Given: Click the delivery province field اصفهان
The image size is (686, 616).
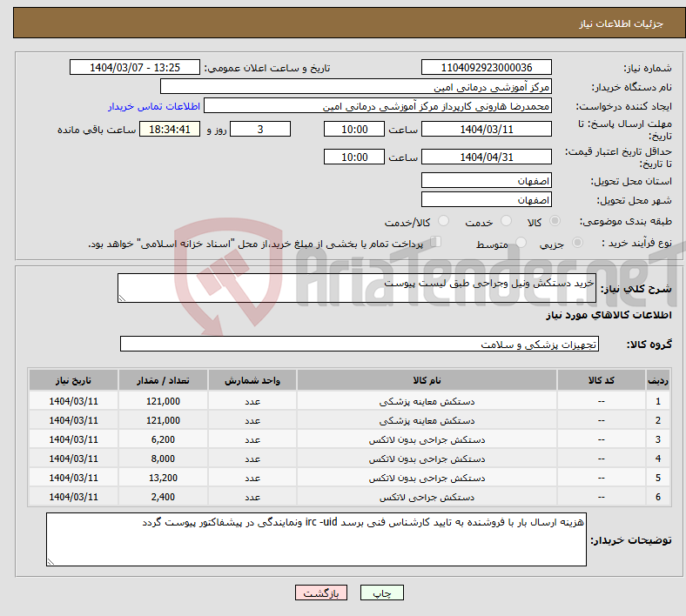Looking at the screenshot, I should [x=486, y=180].
